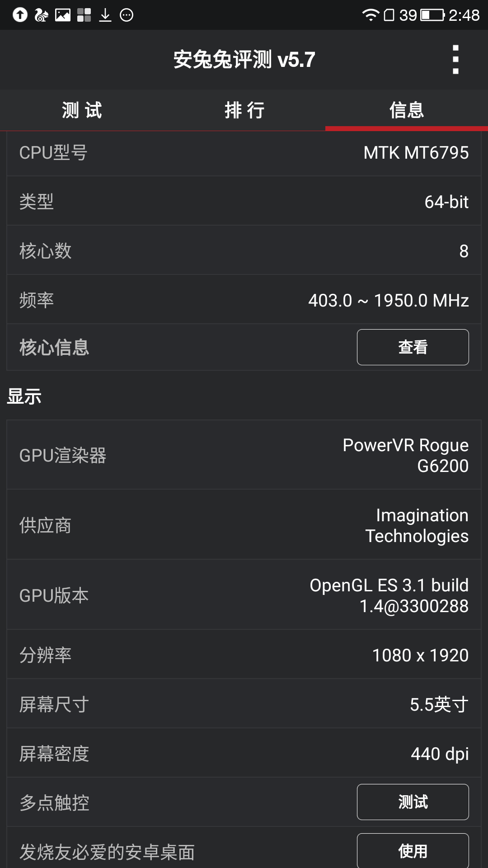Viewport: 488px width, 868px height.
Task: Tap the 2:48 clock in status bar
Action: point(464,15)
